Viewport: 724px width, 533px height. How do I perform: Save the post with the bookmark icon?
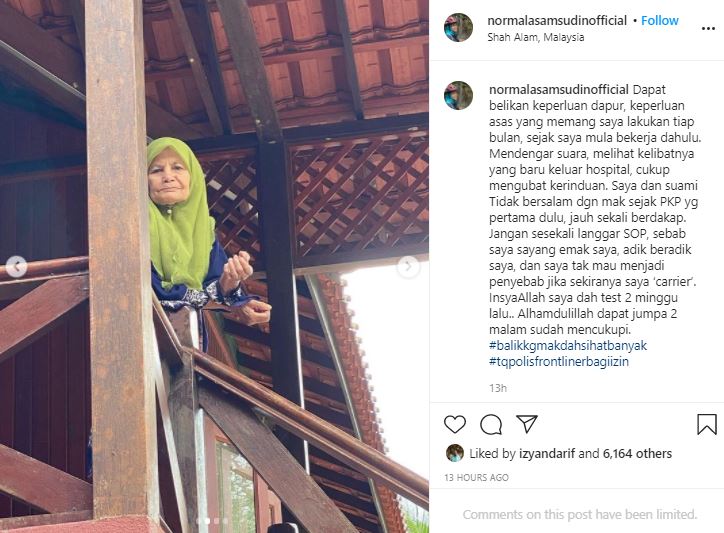706,424
